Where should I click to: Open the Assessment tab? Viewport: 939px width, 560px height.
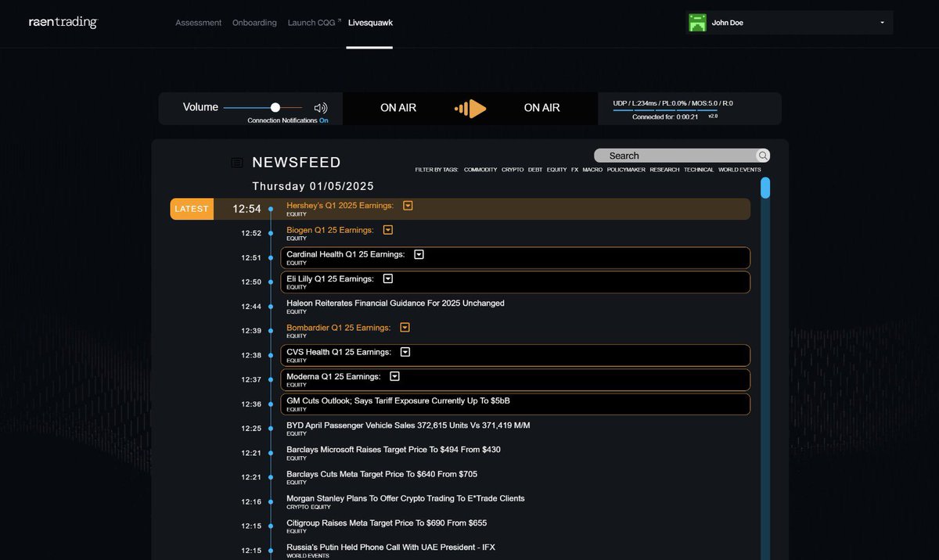click(x=199, y=23)
